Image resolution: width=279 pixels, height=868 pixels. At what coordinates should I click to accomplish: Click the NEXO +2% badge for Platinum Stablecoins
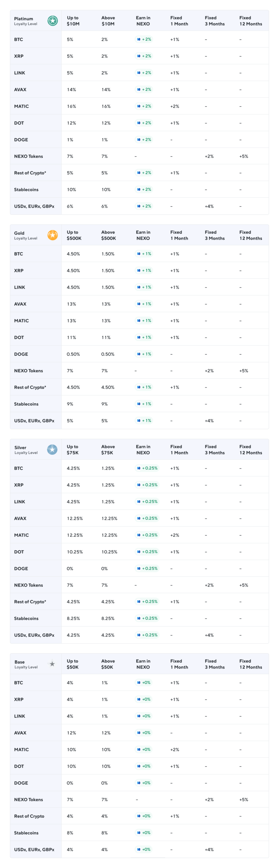tap(144, 189)
